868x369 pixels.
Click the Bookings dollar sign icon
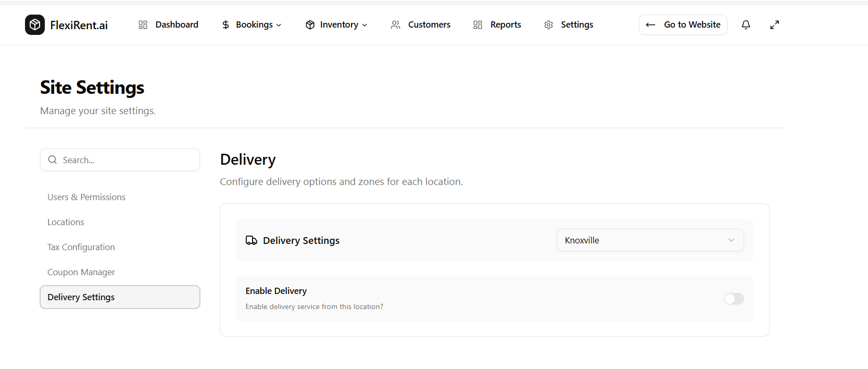pyautogui.click(x=225, y=25)
